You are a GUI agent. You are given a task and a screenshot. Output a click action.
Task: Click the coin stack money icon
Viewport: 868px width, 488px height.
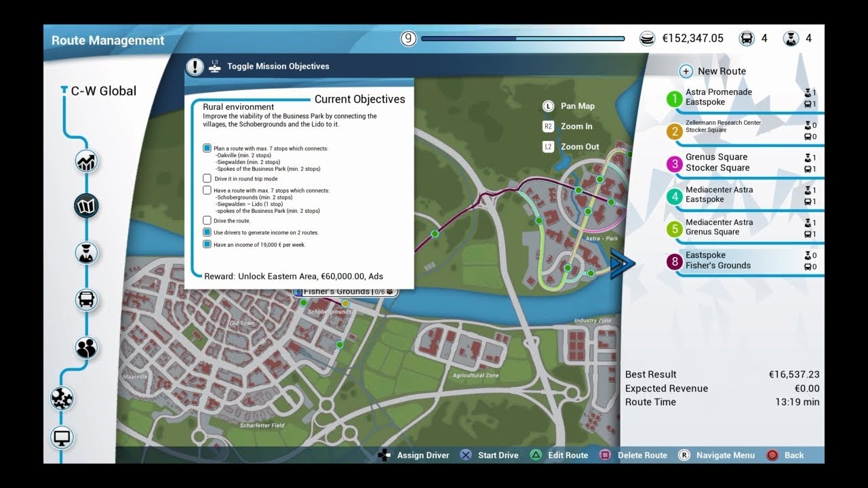tap(647, 39)
